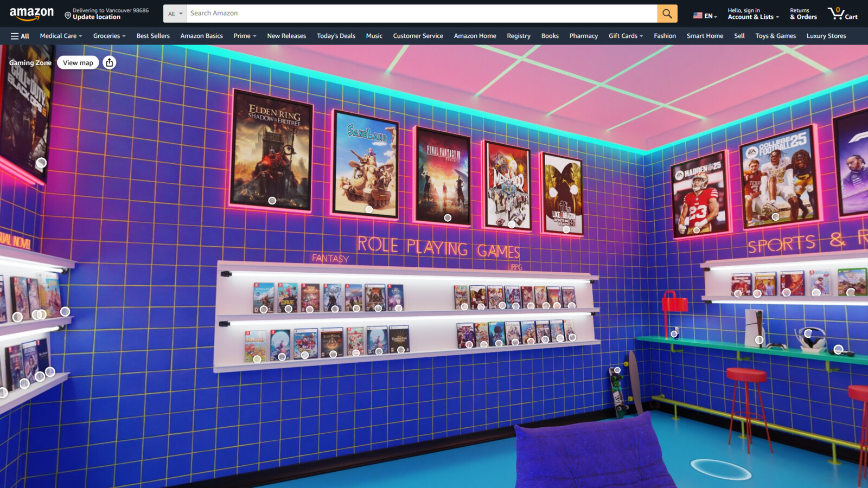Click the hotspot on College Football 25 poster
The image size is (868, 488).
point(775,216)
